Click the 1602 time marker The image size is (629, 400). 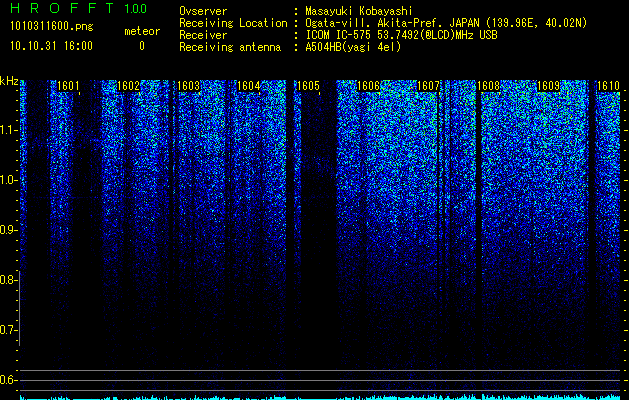point(128,86)
